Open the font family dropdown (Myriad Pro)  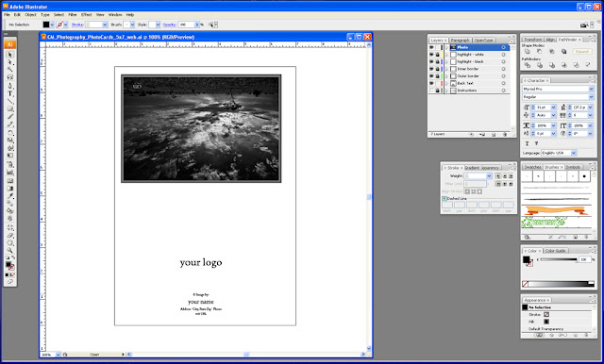591,89
